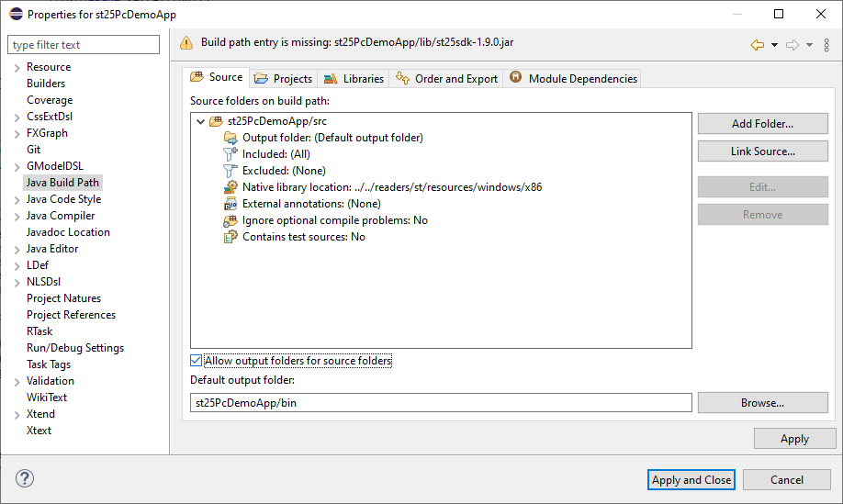Click the Default output folder text field
This screenshot has width=843, height=504.
coord(441,402)
